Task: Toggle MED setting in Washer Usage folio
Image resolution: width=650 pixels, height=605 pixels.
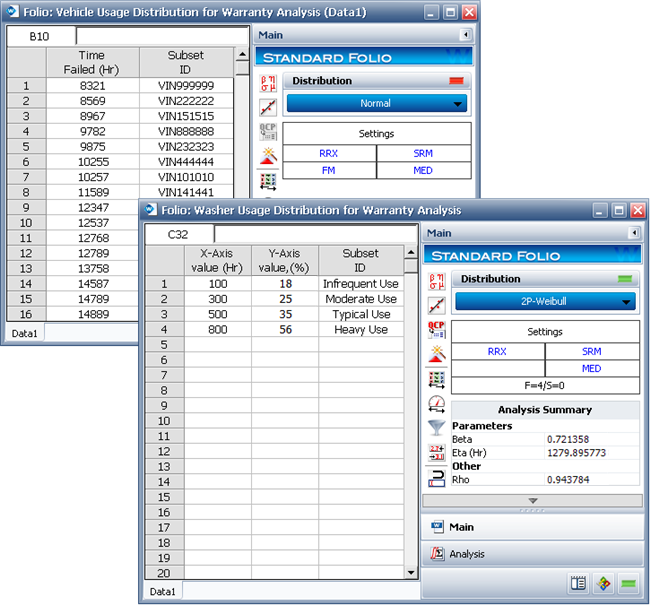Action: click(591, 368)
